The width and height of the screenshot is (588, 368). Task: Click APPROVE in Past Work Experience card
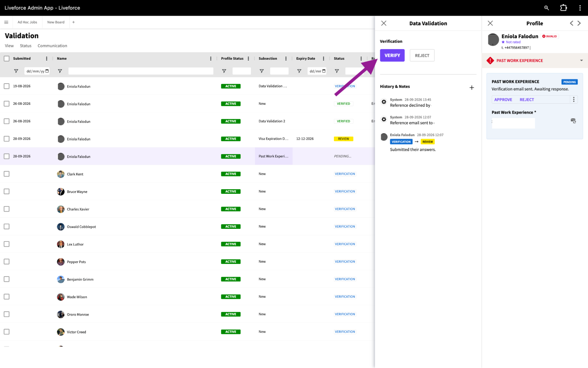pyautogui.click(x=503, y=100)
